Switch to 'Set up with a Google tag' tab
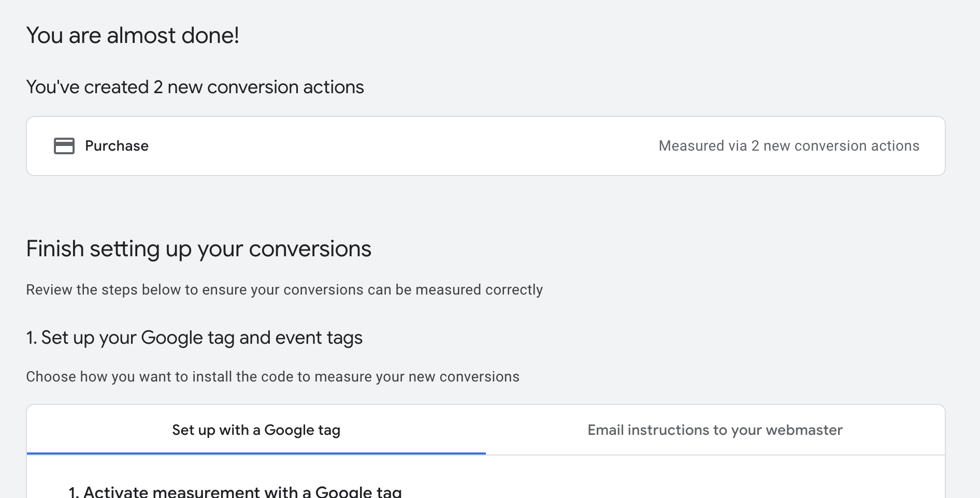 pyautogui.click(x=256, y=430)
